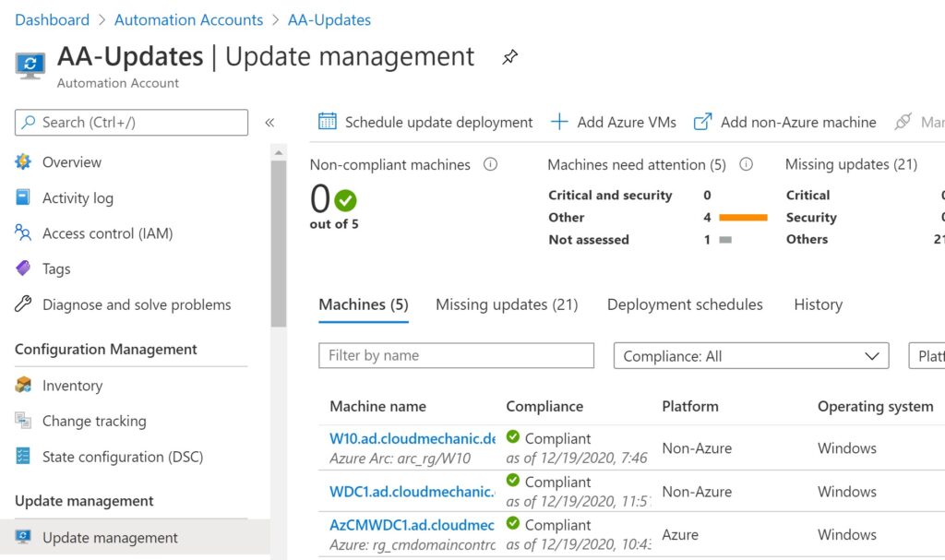Click the 'Azure Arc: arc_rg/W10' text
945x560 pixels.
[401, 459]
